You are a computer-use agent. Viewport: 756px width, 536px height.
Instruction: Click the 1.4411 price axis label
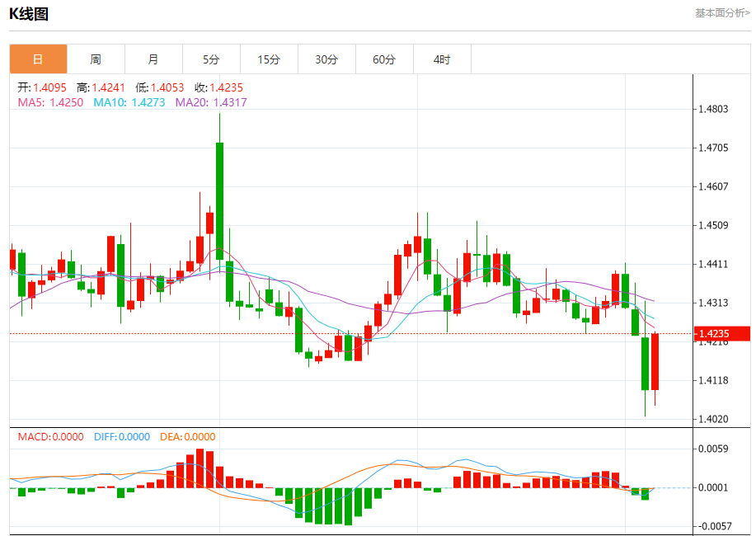pyautogui.click(x=714, y=264)
